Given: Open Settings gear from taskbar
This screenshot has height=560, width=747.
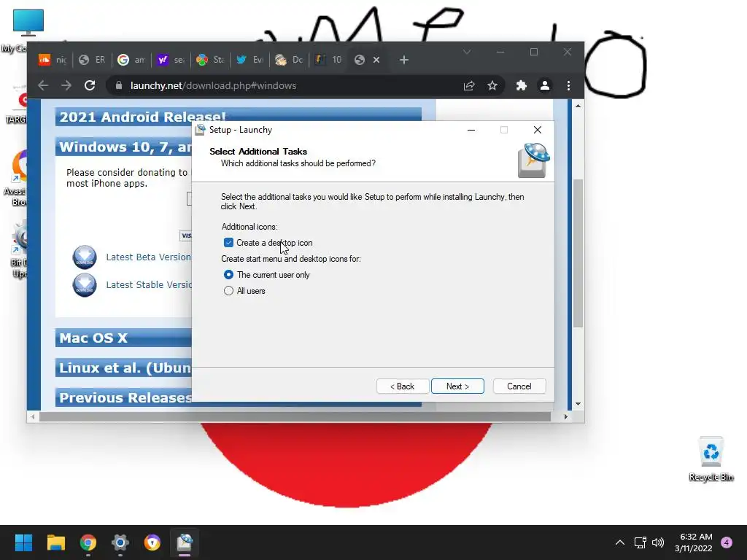Looking at the screenshot, I should click(120, 542).
